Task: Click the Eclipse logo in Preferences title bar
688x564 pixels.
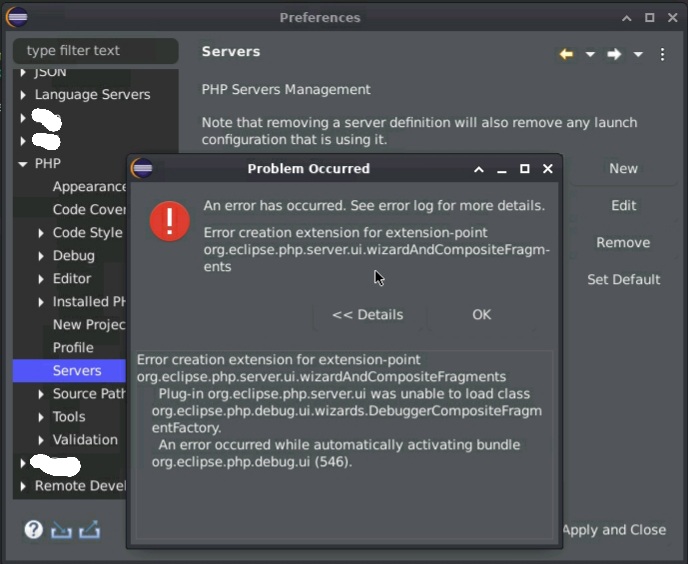Action: [17, 17]
